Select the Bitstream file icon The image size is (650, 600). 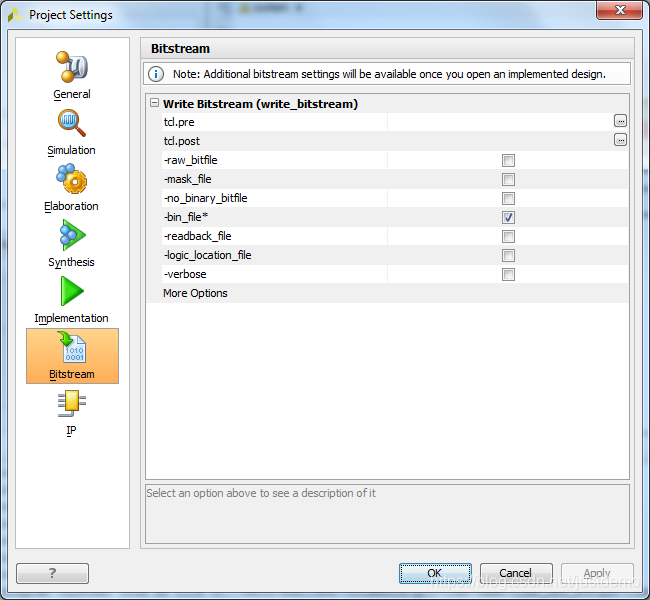pos(73,347)
